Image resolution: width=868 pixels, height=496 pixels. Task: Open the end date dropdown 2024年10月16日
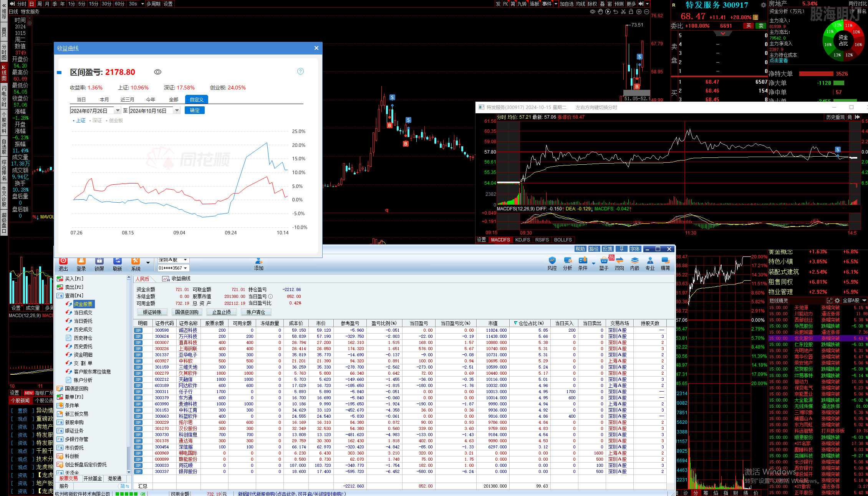[x=177, y=111]
